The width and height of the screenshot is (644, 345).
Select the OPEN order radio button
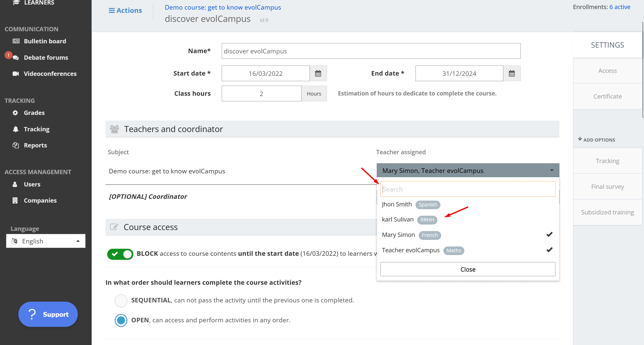point(121,320)
